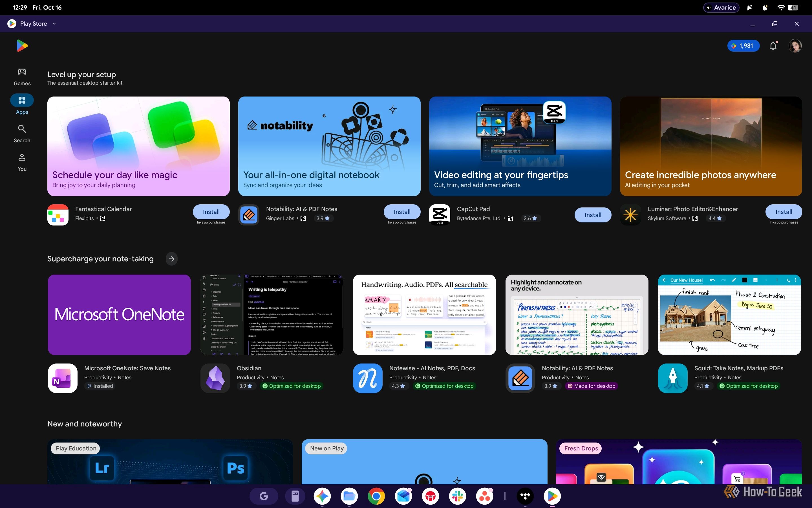Open the Squid app icon

(673, 378)
